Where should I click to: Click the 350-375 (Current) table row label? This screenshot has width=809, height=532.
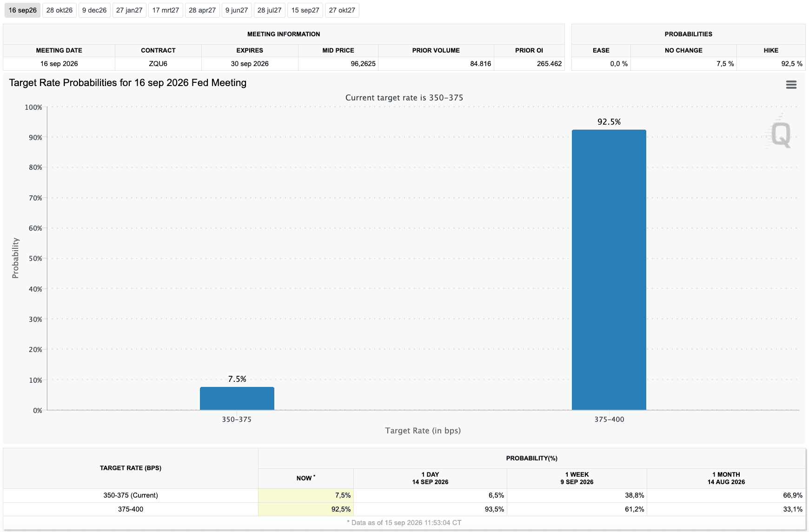point(131,495)
